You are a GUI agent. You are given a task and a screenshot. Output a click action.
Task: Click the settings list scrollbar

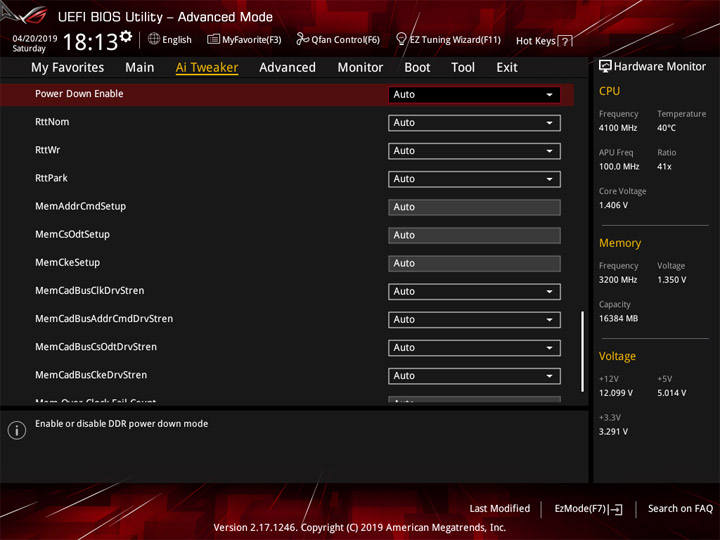[x=582, y=351]
